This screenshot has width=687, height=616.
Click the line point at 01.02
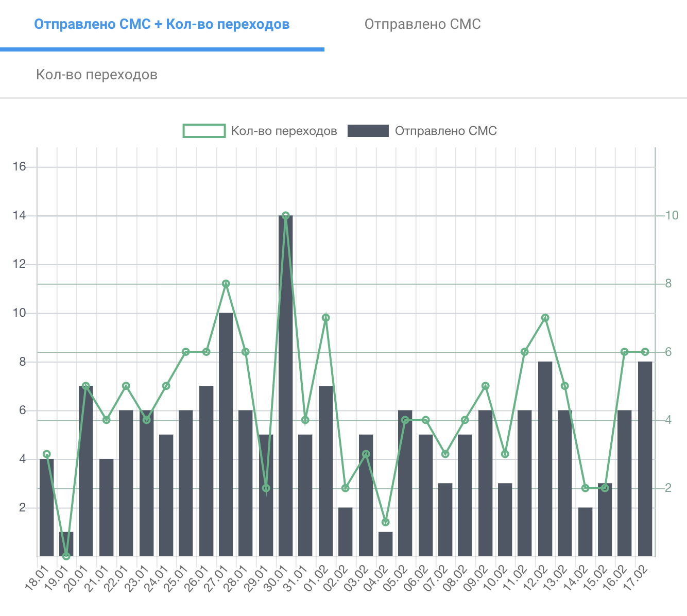tap(325, 318)
